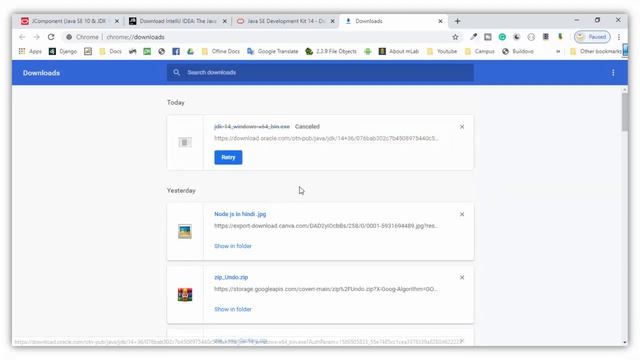640x360 pixels.
Task: Click the googleapis storage URL under zip_Undo
Action: pyautogui.click(x=326, y=289)
